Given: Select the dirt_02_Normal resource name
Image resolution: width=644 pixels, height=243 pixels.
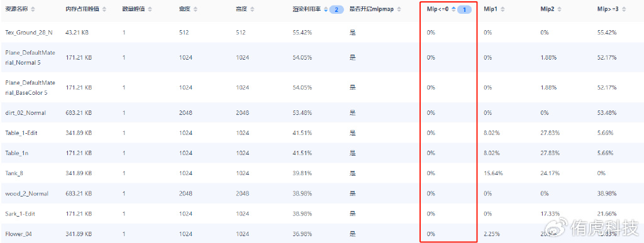Looking at the screenshot, I should [x=25, y=112].
